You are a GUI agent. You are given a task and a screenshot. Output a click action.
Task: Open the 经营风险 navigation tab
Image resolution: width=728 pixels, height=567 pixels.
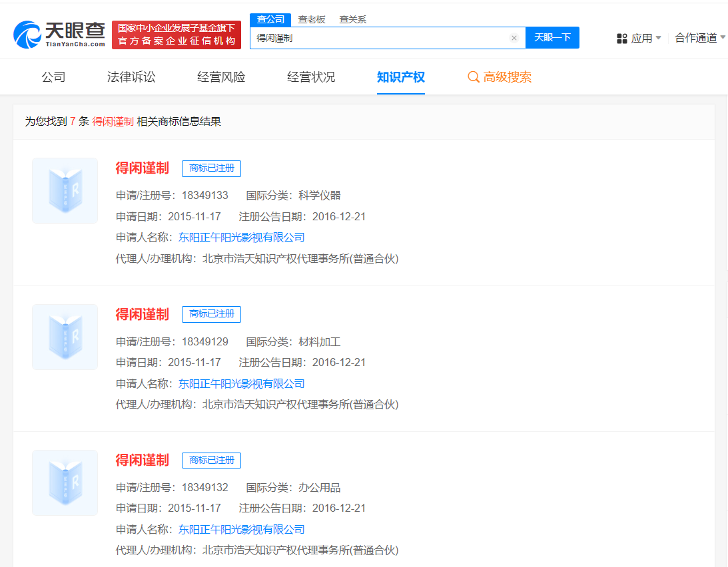[220, 77]
